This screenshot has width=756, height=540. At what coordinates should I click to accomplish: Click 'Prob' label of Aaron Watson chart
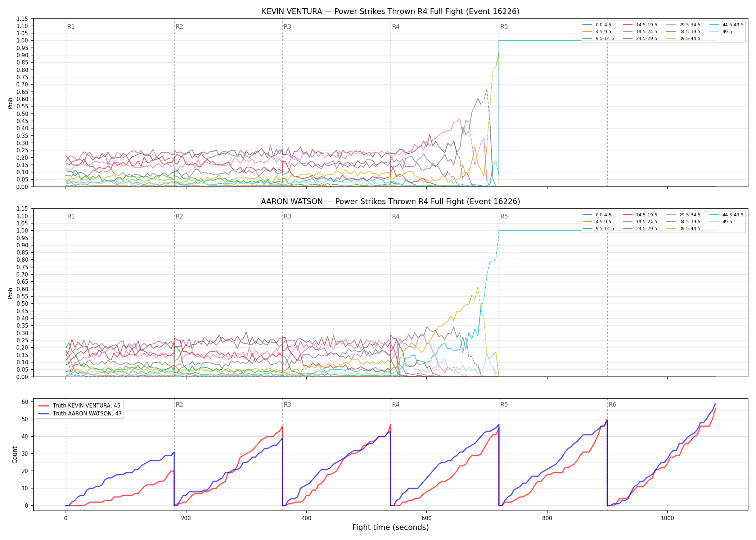[x=10, y=293]
